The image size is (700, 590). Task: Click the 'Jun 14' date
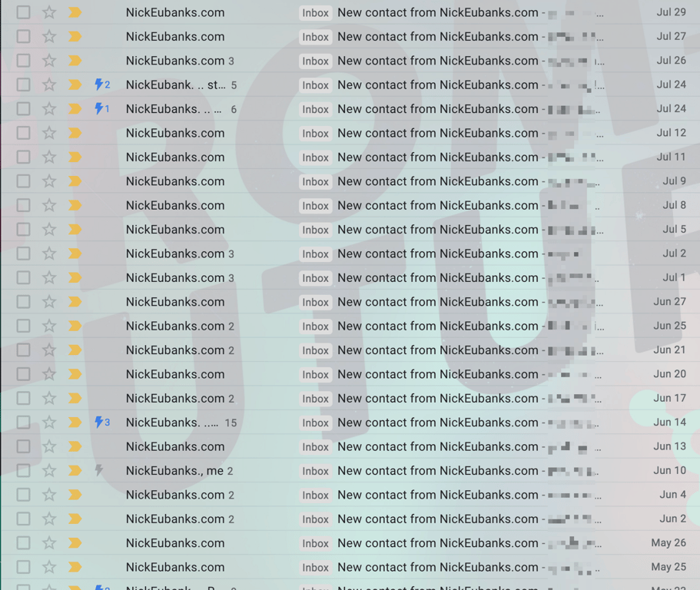669,422
